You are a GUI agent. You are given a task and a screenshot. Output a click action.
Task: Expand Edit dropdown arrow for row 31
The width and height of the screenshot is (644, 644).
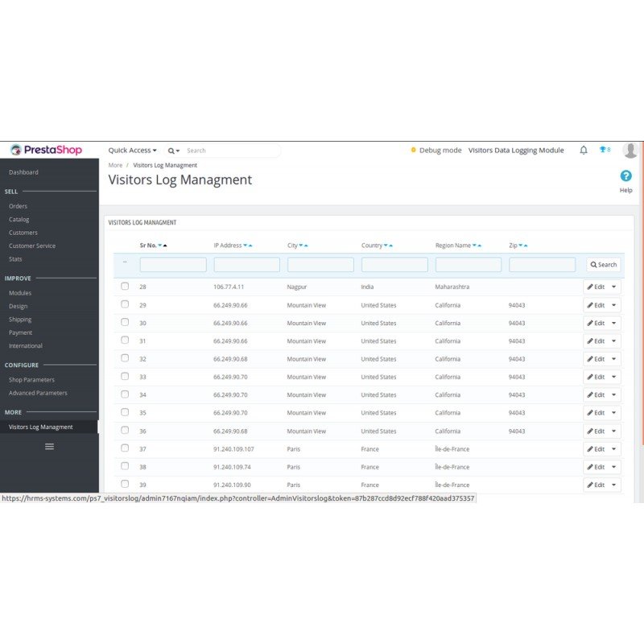coord(614,341)
